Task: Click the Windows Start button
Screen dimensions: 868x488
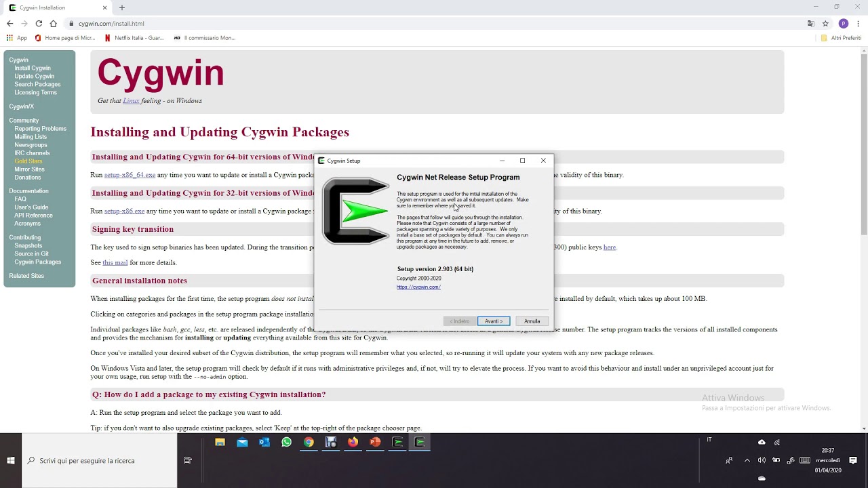Action: pyautogui.click(x=11, y=460)
